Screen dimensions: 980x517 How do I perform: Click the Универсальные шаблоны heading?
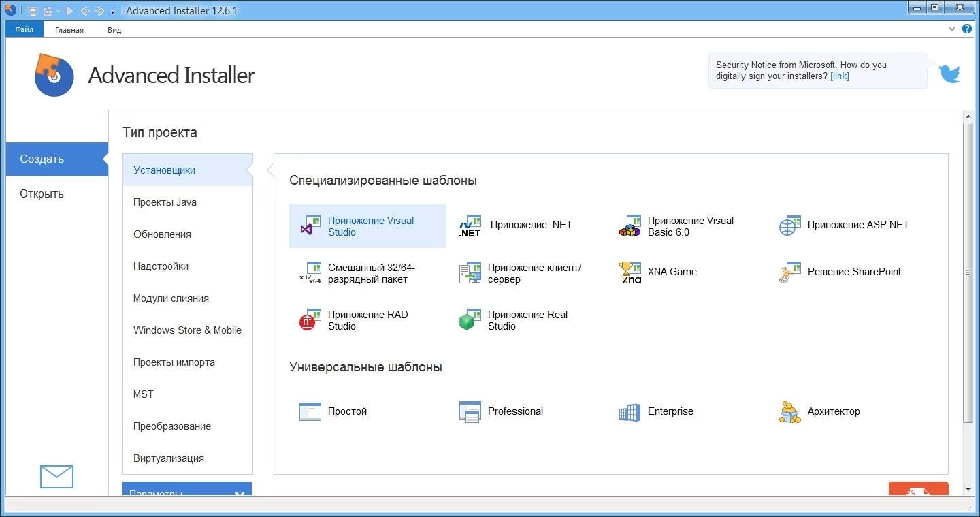[365, 367]
